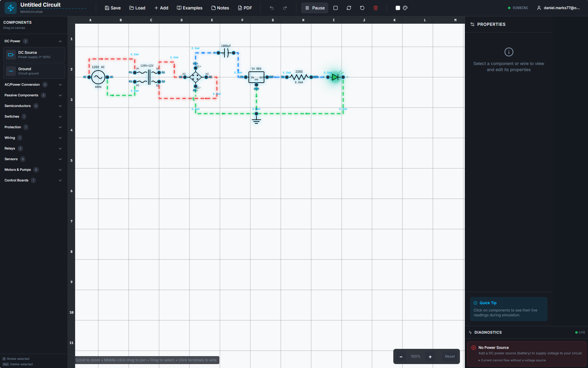
Task: Undo the last circuit change
Action: point(272,8)
